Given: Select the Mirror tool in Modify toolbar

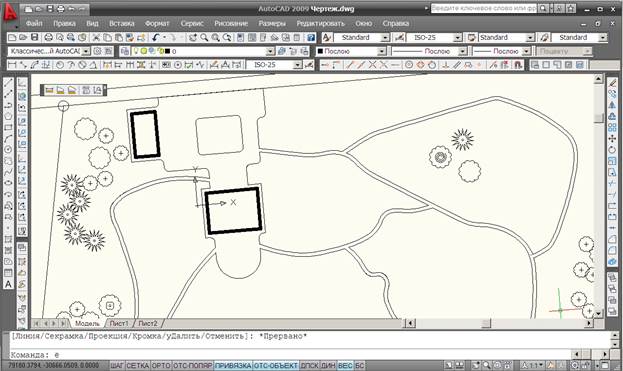Looking at the screenshot, I should tap(612, 105).
